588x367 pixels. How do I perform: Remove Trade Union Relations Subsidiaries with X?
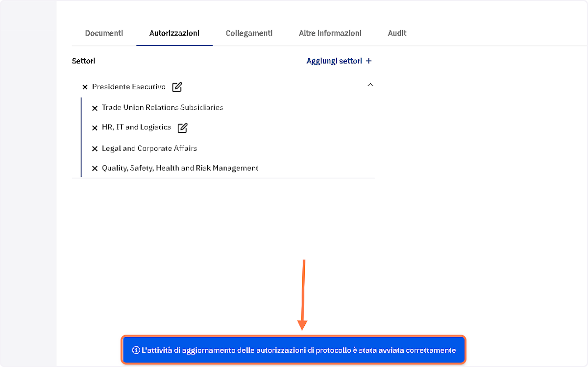point(95,108)
